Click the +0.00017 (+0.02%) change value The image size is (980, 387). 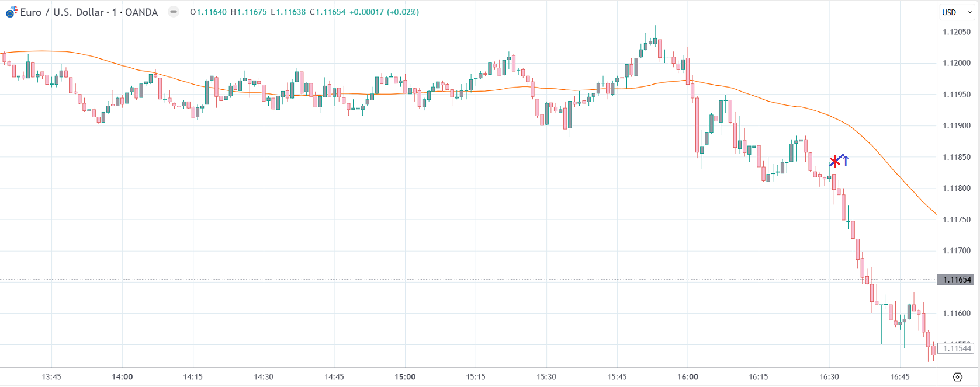[x=384, y=12]
